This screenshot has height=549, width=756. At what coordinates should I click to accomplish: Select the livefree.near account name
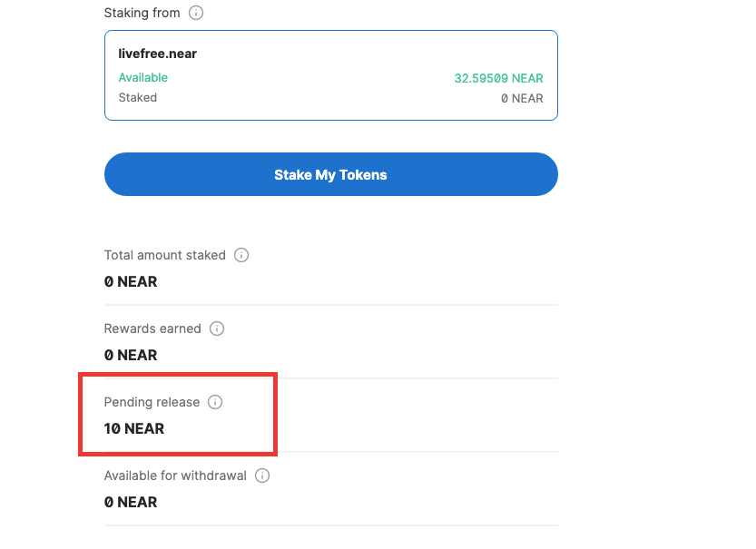[158, 54]
